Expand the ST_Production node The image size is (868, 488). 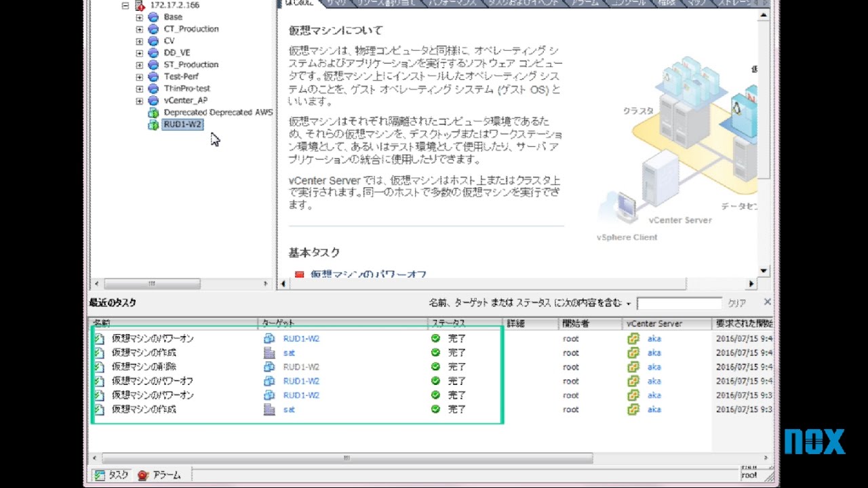[x=140, y=64]
